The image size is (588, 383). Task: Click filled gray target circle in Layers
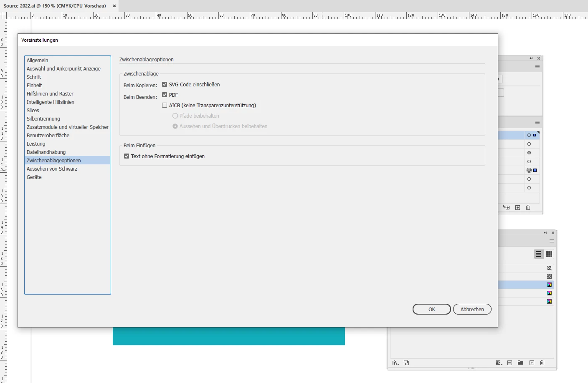click(529, 153)
